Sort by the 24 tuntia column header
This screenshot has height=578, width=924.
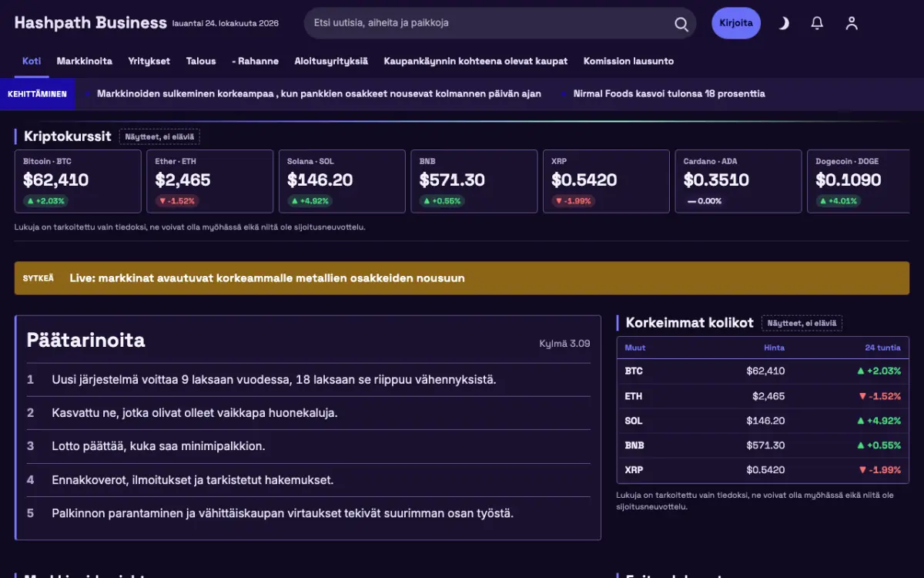pos(882,348)
